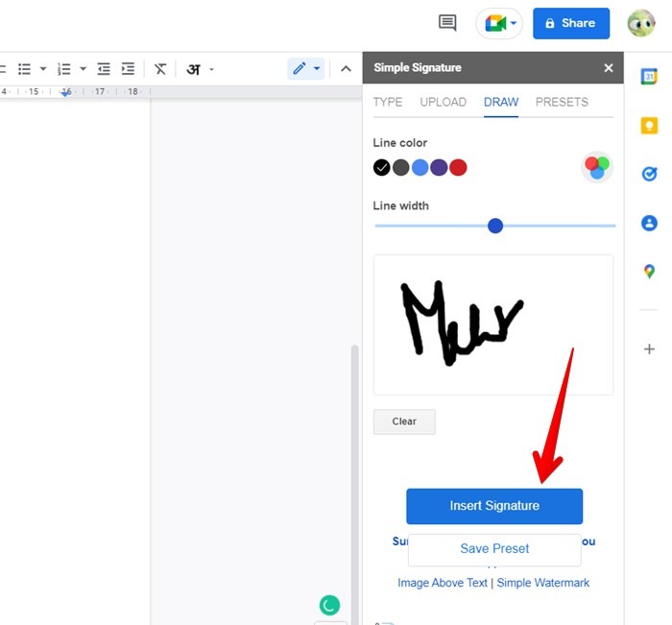
Task: Open the Image Above Text link
Action: [443, 583]
